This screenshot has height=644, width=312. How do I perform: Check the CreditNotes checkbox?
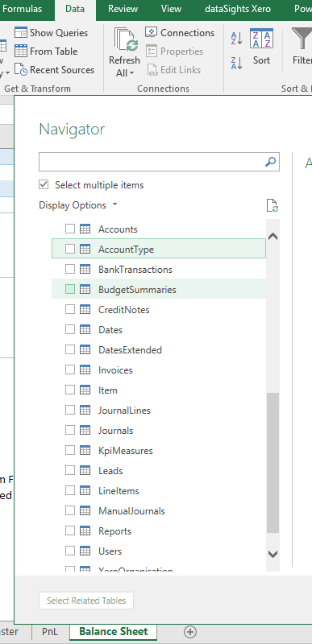(70, 310)
